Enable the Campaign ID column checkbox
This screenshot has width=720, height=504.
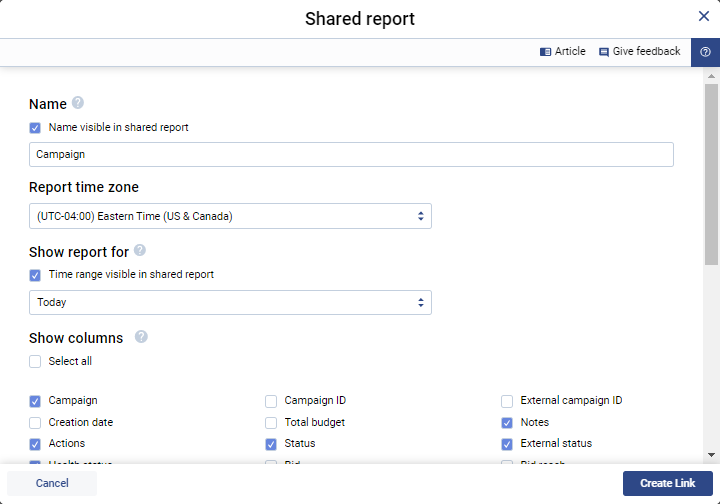pos(271,401)
